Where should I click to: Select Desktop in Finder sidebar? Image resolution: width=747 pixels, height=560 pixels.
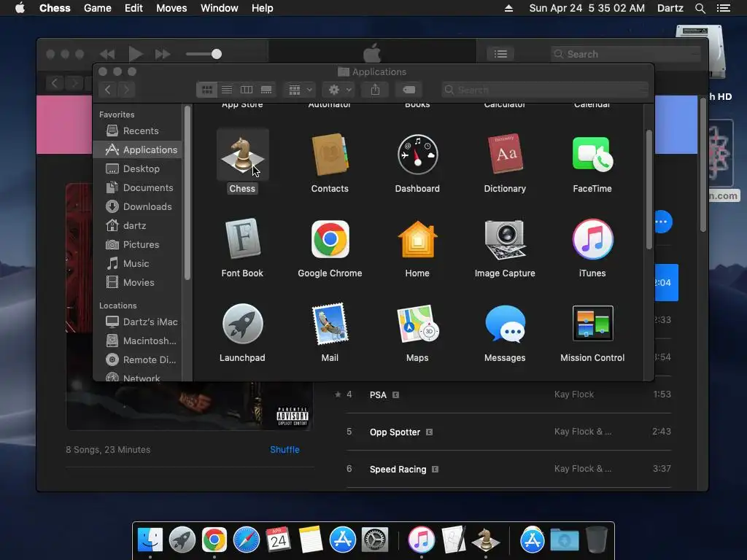coord(137,168)
